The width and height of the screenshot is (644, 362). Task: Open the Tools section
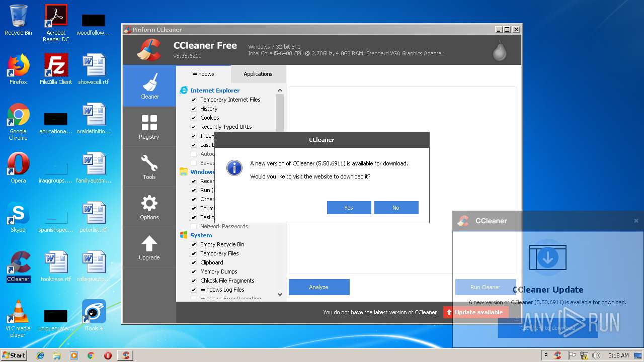(x=149, y=166)
